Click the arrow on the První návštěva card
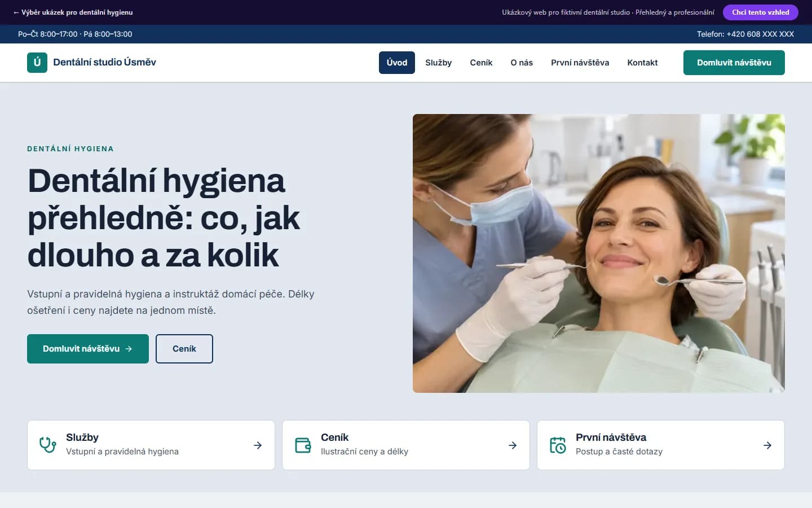Image resolution: width=812 pixels, height=508 pixels. [767, 445]
